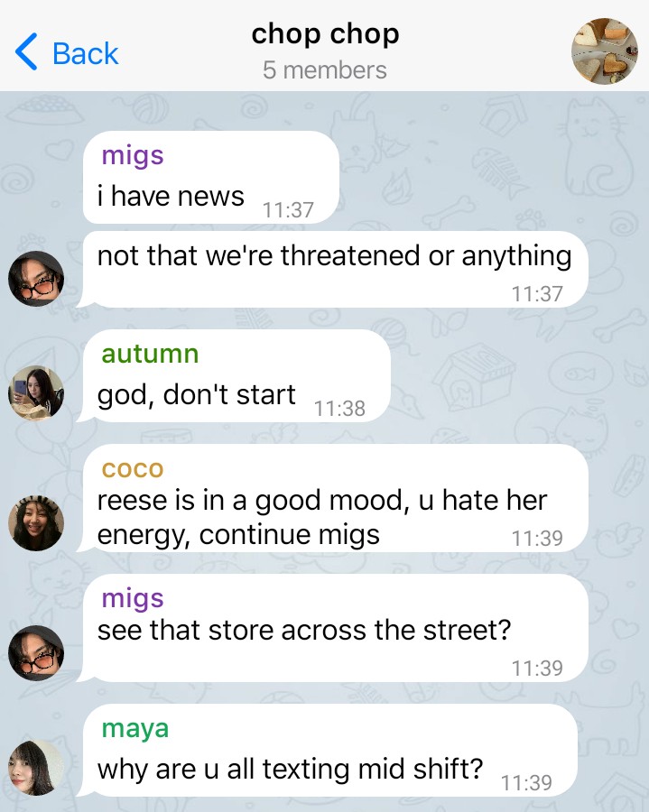Select the 'why are u all texting' message

[x=328, y=750]
